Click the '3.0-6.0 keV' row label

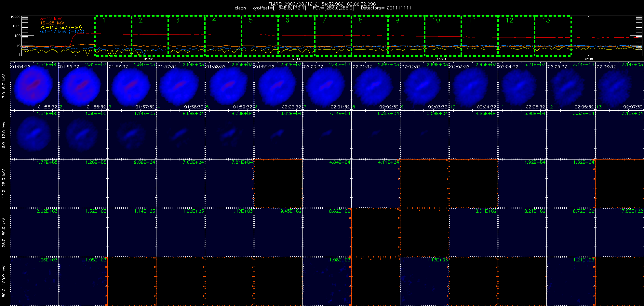[x=4, y=86]
